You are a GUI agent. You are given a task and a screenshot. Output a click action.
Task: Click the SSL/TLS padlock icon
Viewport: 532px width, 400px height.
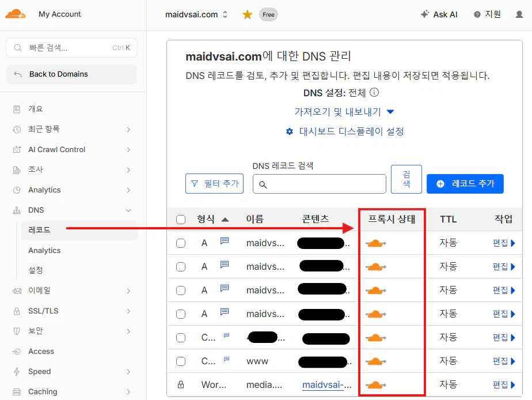[x=17, y=311]
